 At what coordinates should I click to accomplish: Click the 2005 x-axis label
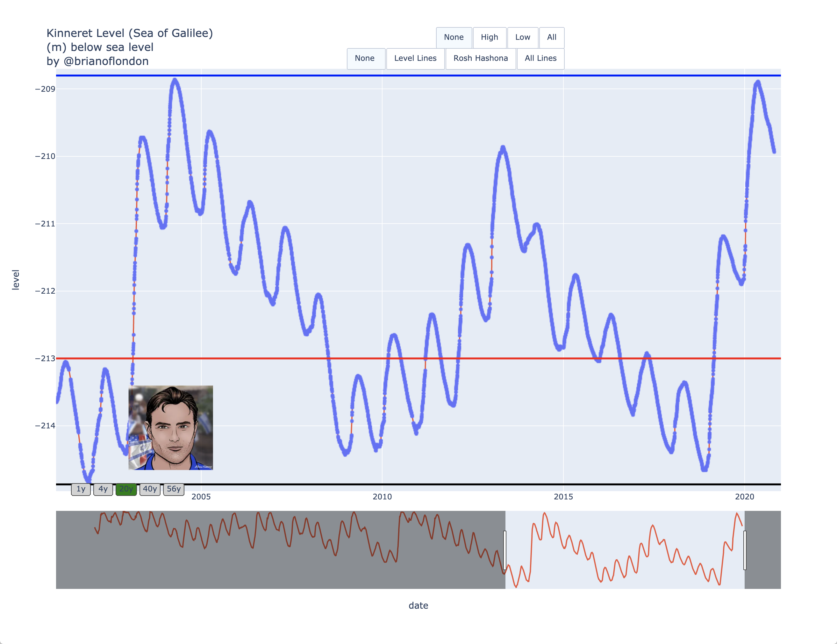(201, 497)
